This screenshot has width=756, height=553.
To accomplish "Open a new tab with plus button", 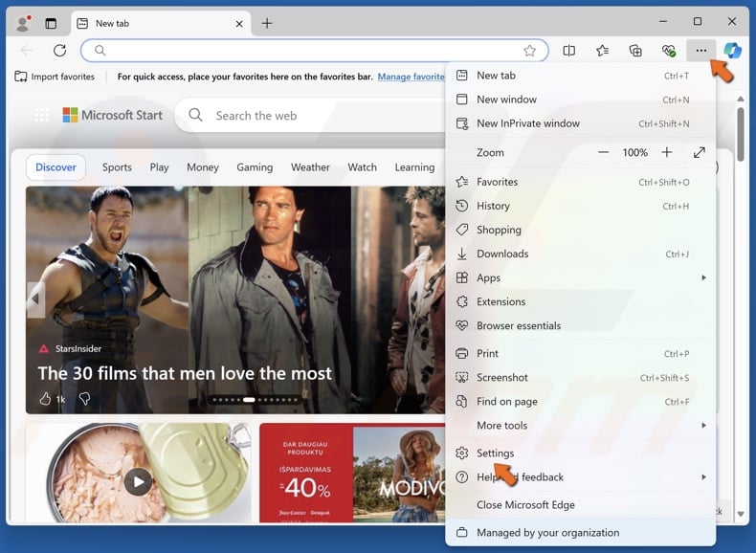I will click(x=267, y=23).
